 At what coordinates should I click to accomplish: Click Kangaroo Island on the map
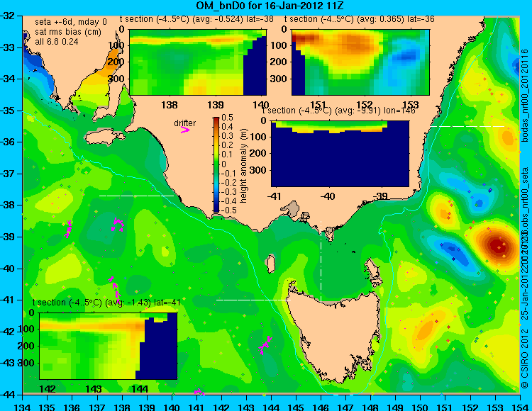(105, 137)
